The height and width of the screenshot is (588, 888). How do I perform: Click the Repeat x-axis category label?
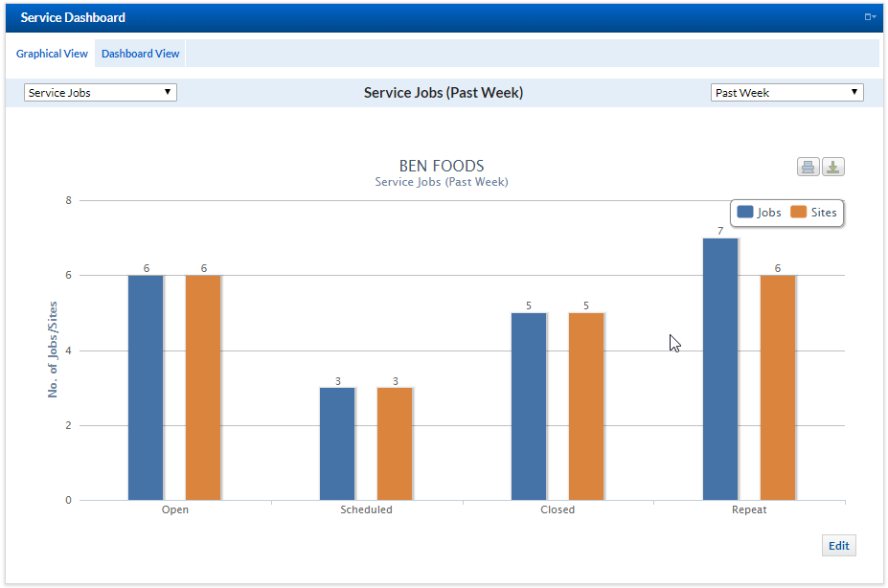(749, 509)
